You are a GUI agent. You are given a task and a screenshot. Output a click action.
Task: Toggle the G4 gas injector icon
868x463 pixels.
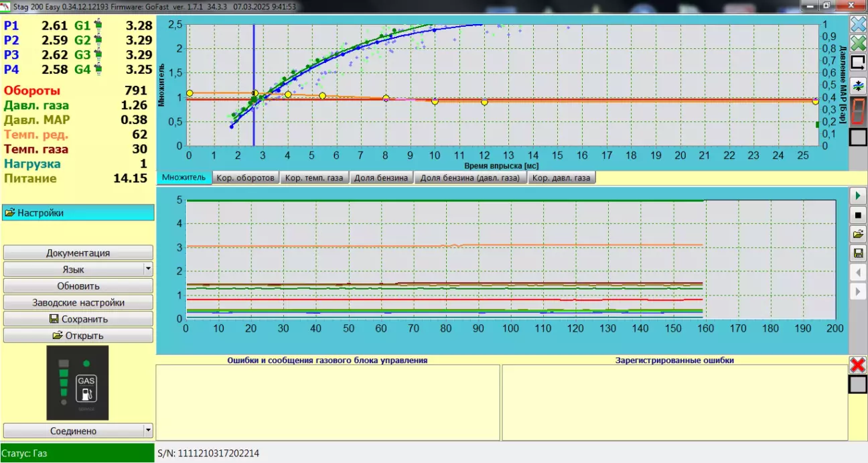point(98,70)
